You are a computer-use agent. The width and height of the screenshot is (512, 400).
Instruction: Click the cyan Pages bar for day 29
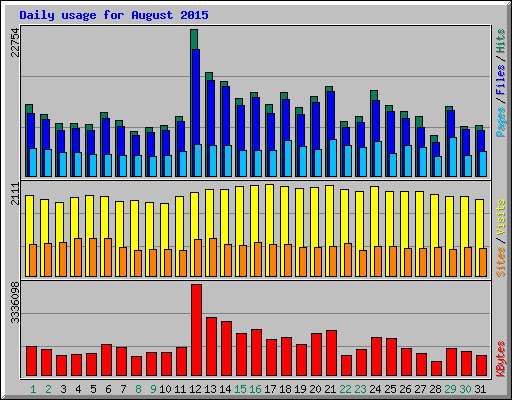(x=453, y=157)
